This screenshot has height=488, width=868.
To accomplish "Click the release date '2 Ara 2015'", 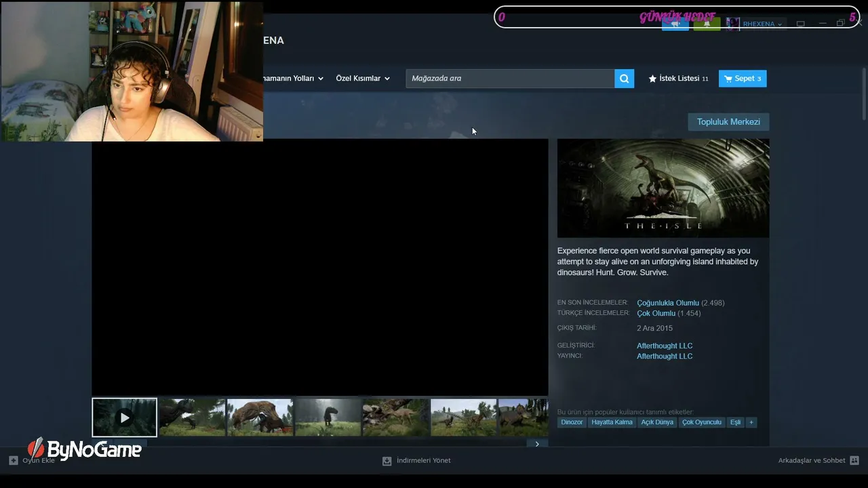I will tap(654, 328).
